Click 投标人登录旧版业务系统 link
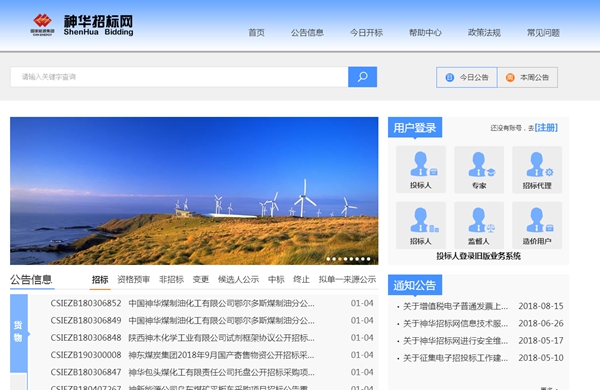 coord(478,256)
